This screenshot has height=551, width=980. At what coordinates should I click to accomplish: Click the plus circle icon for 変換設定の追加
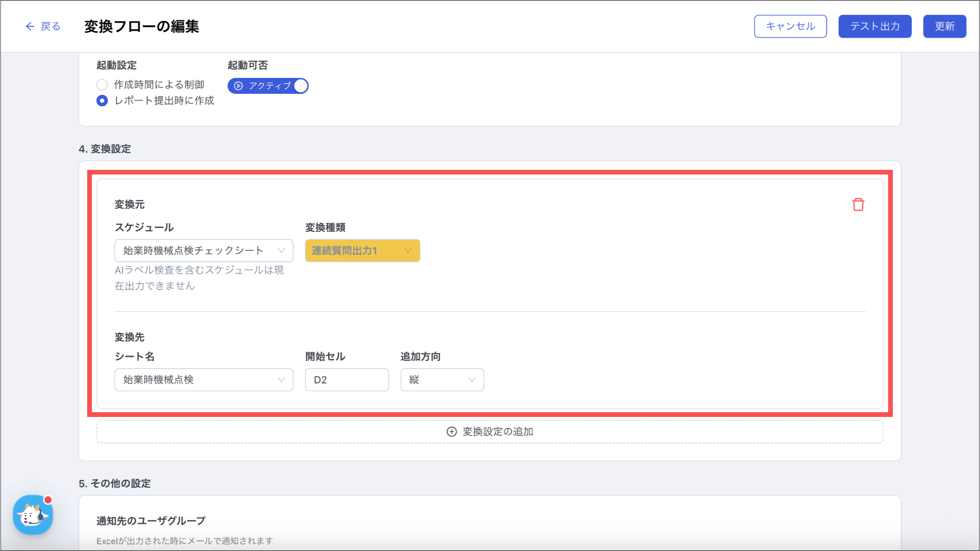coord(451,431)
